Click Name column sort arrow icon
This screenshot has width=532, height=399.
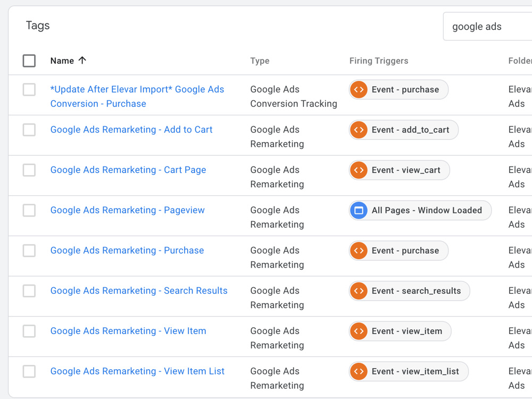pyautogui.click(x=82, y=61)
